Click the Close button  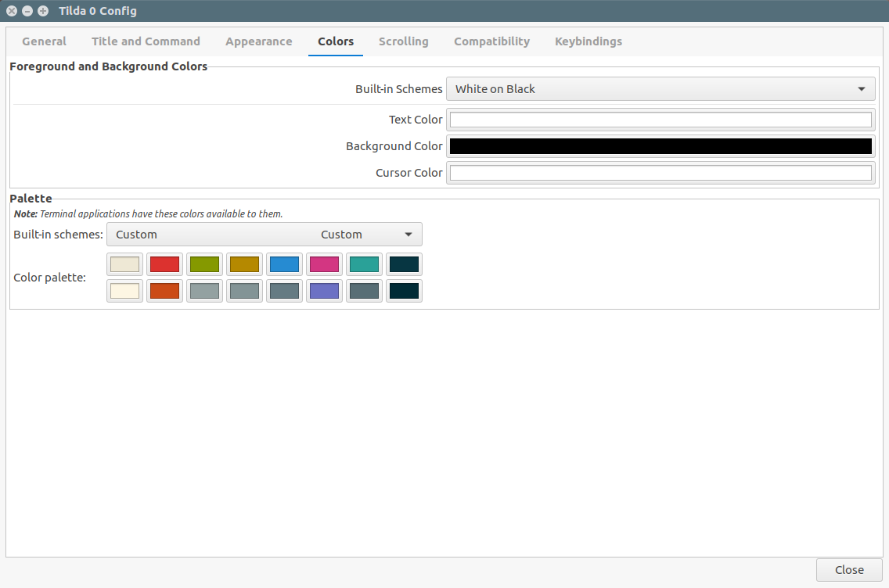tap(849, 570)
